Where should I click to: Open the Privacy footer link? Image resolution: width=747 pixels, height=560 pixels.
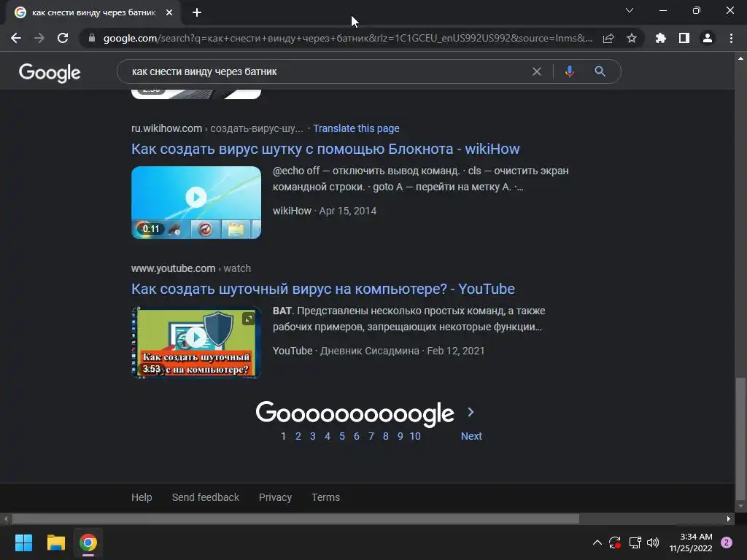(275, 497)
